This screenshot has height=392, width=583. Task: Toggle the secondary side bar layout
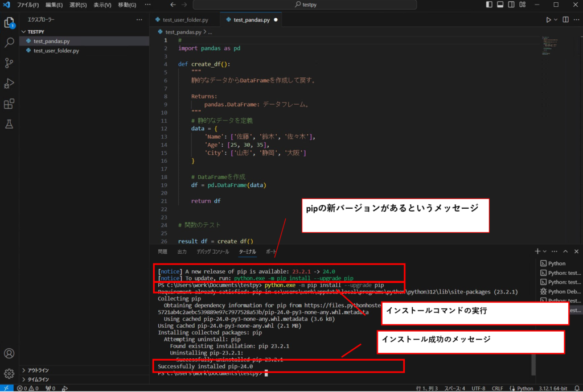pyautogui.click(x=511, y=5)
